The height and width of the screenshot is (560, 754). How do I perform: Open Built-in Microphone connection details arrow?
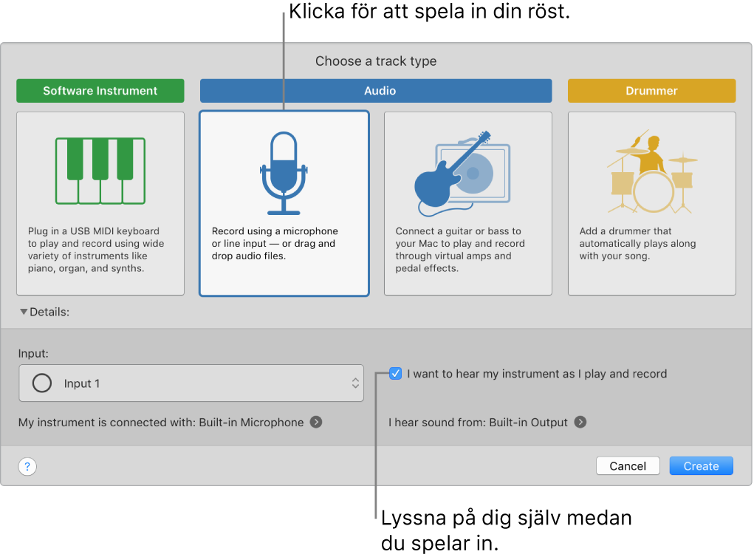pyautogui.click(x=315, y=422)
